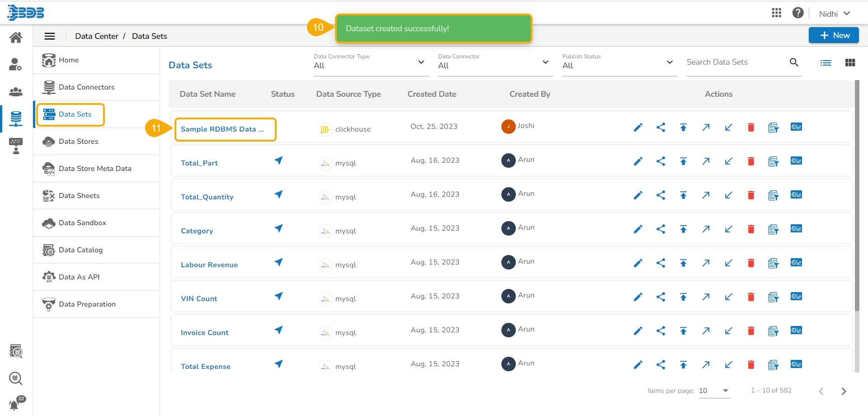
Task: Click the edit pencil icon for Total_Part
Action: (x=638, y=161)
